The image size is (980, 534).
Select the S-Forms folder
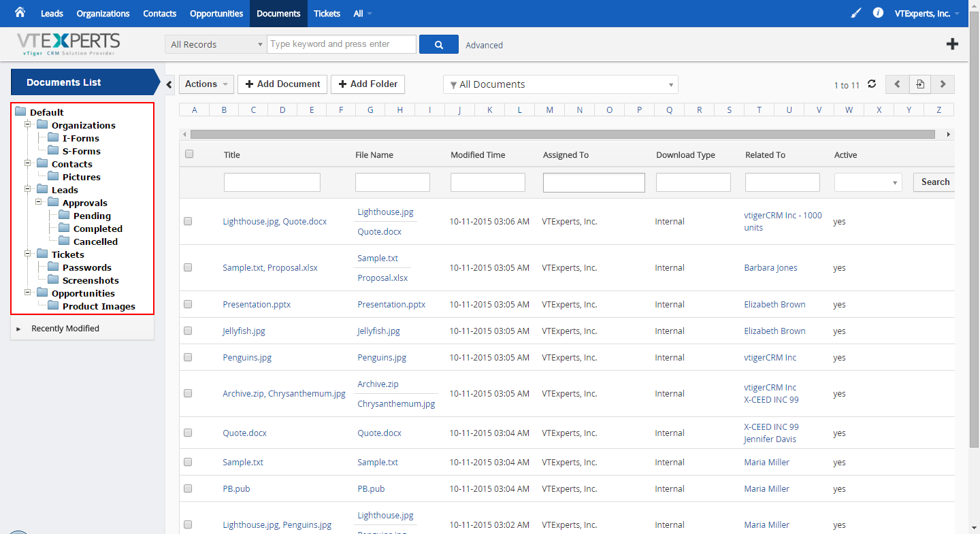[81, 151]
